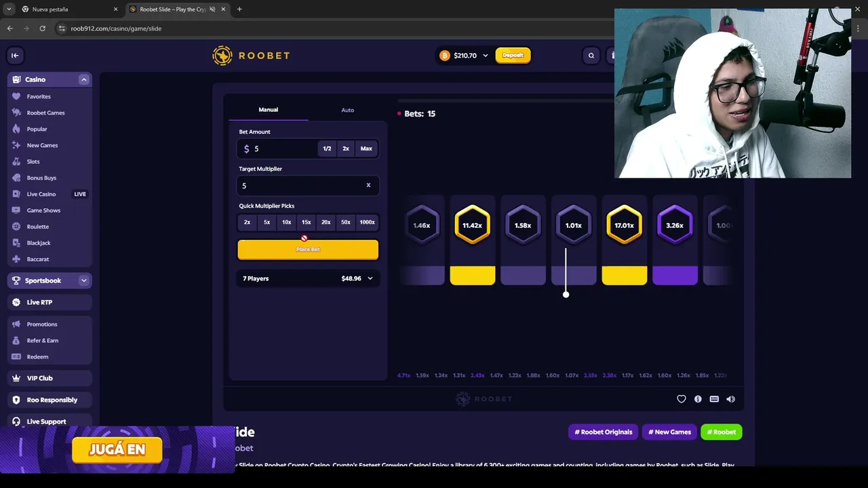Expand the Sportsbook section
Viewport: 868px width, 488px height.
click(84, 281)
